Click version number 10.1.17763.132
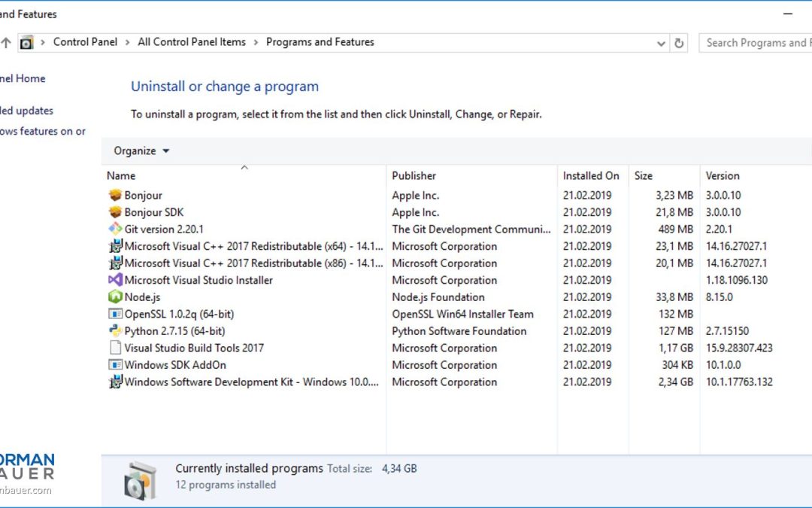The image size is (812, 508). [x=739, y=382]
